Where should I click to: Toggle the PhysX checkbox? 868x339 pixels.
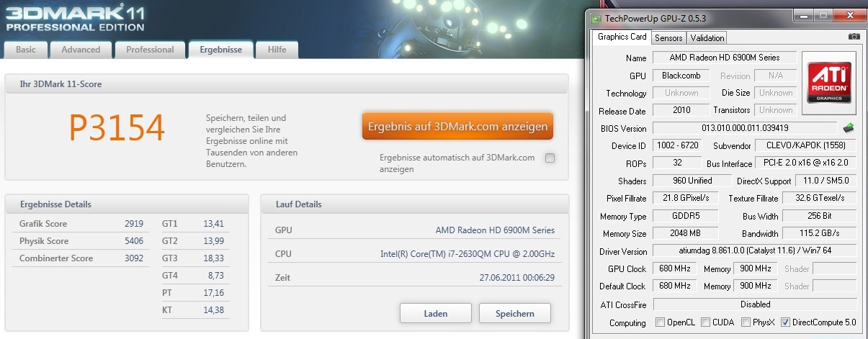coord(746,322)
